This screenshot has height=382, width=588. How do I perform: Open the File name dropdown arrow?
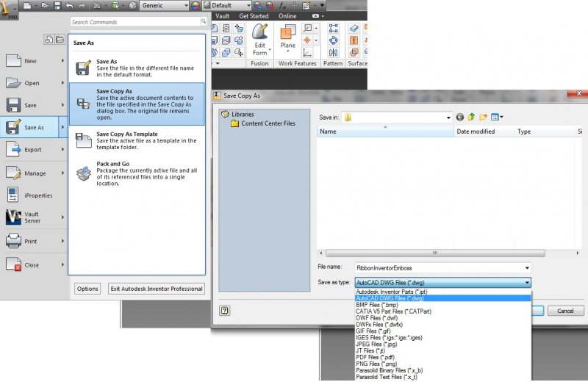point(527,267)
